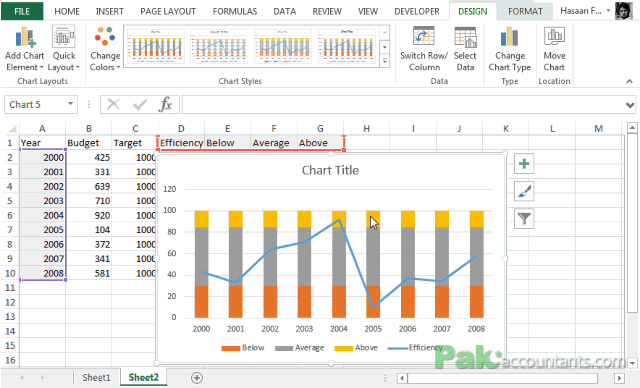Open the Chart Styles gallery More arrow
640x388 pixels.
pyautogui.click(x=384, y=61)
